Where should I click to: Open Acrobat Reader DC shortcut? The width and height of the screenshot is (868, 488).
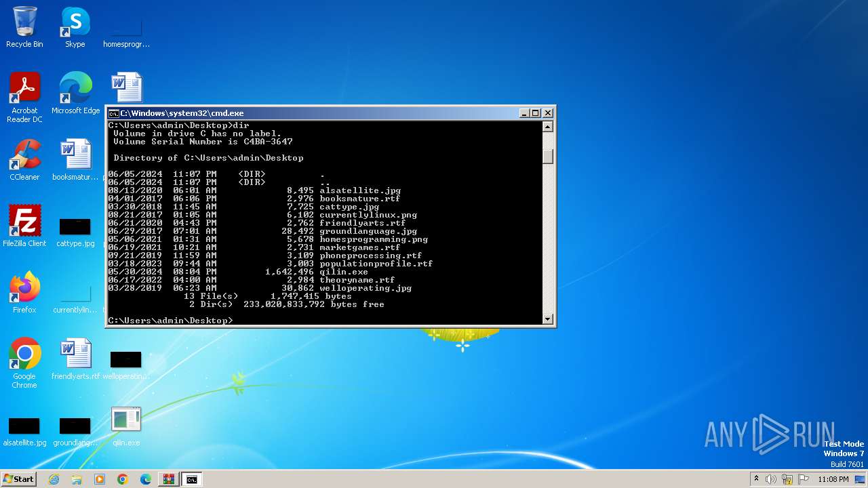[x=24, y=98]
